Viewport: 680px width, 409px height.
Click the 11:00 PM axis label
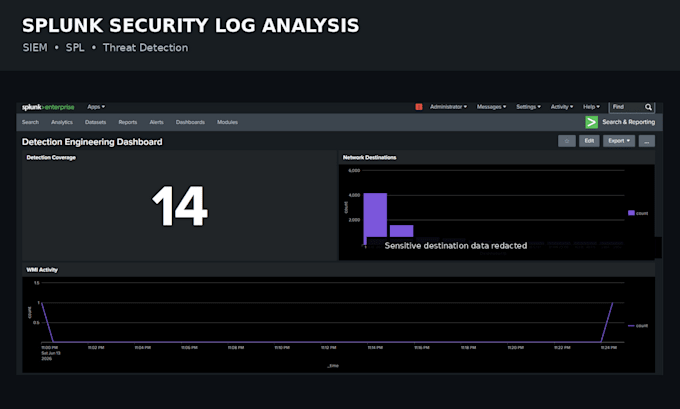[x=49, y=347]
